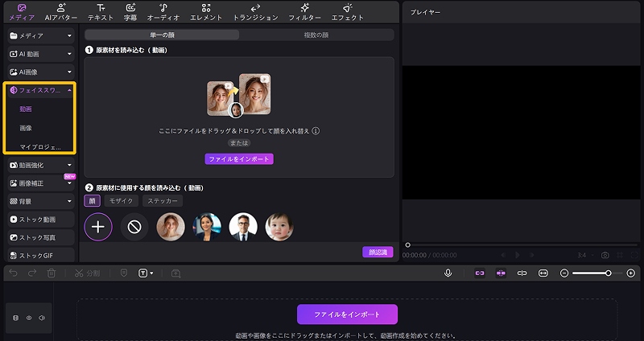Select the 顔 option chip
Viewport: 644px width, 341px height.
coord(92,201)
